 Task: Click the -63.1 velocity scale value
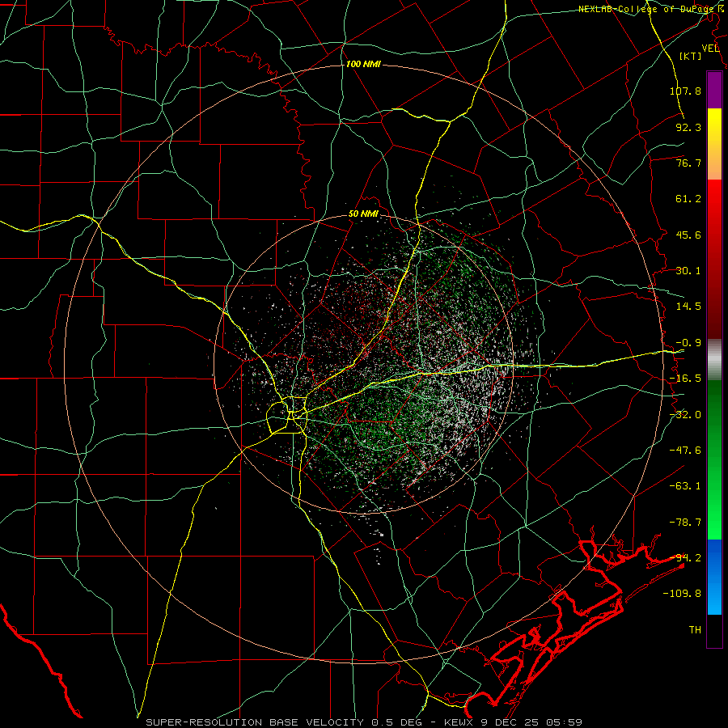coord(685,486)
